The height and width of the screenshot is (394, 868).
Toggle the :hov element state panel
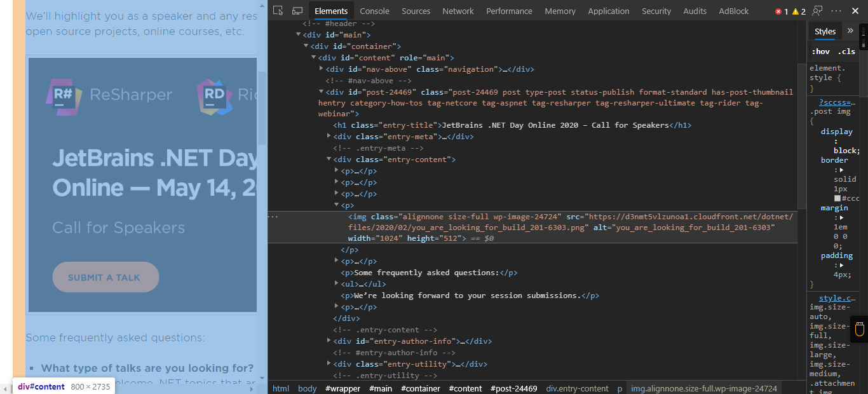820,51
